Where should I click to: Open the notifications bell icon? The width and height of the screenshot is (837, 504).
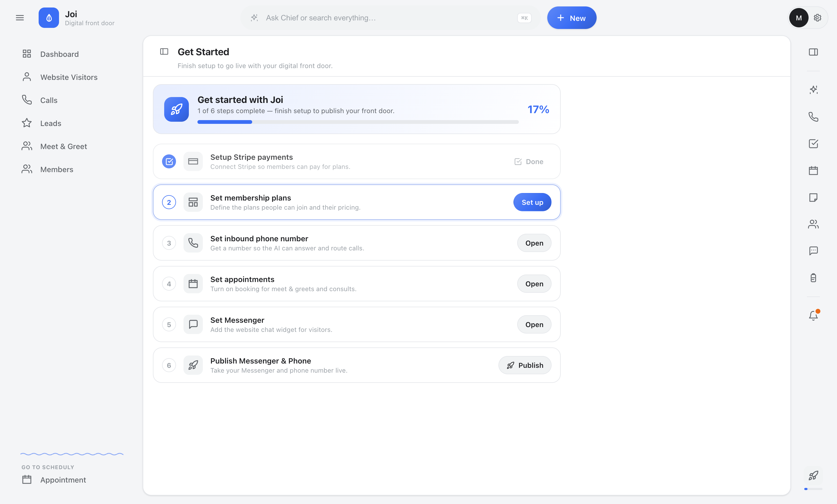813,316
